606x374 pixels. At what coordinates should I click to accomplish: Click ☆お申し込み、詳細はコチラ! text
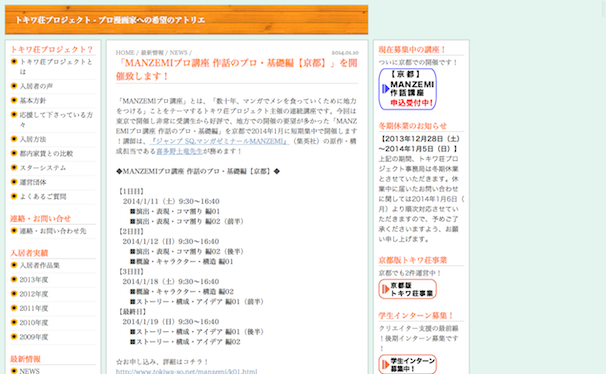coord(162,362)
